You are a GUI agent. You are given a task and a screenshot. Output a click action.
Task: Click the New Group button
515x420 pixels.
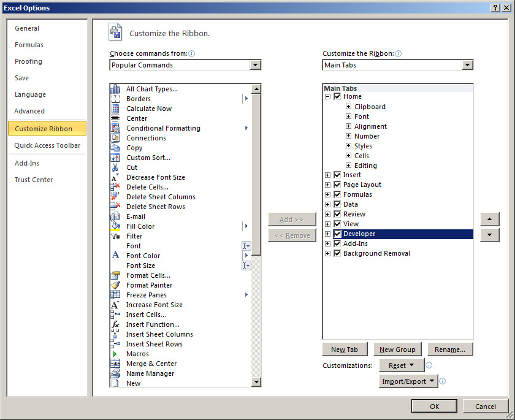[397, 349]
